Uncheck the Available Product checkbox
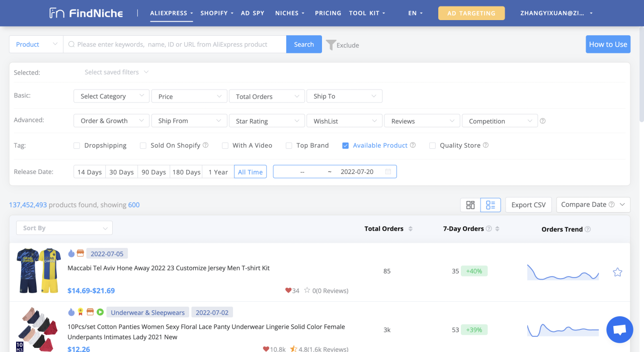The width and height of the screenshot is (644, 352). tap(346, 146)
